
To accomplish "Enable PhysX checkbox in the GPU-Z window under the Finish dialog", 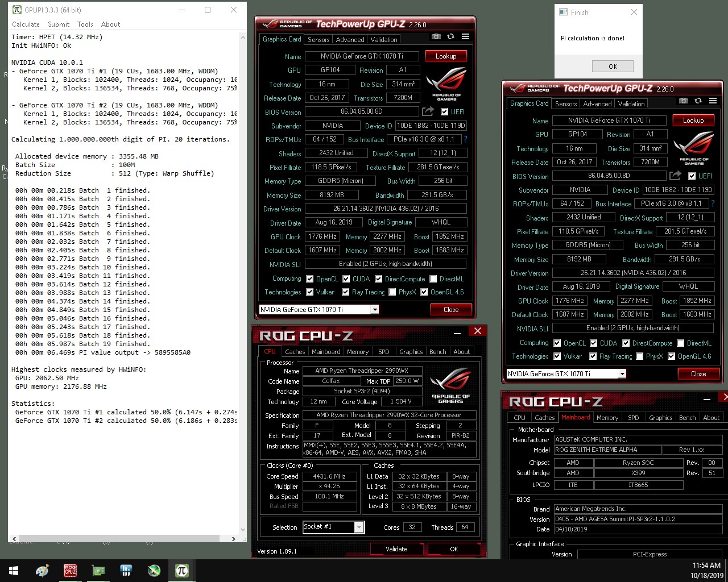I will [x=640, y=356].
